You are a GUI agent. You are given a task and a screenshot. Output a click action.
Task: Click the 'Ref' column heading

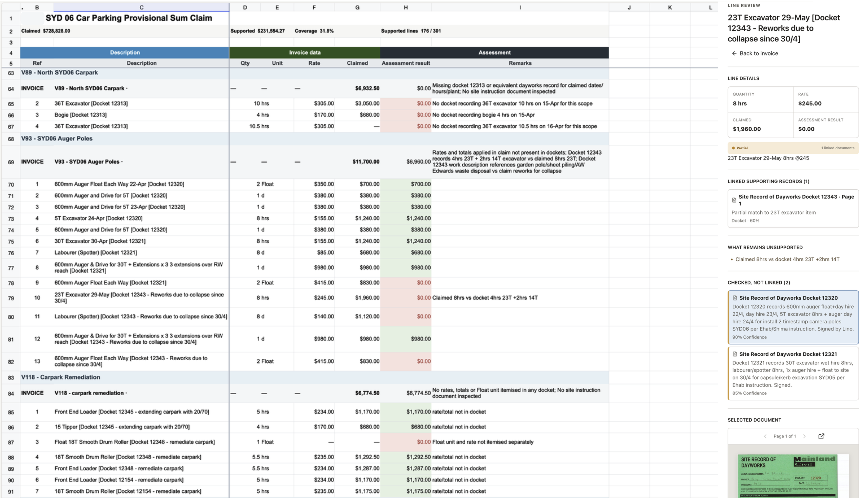point(37,63)
